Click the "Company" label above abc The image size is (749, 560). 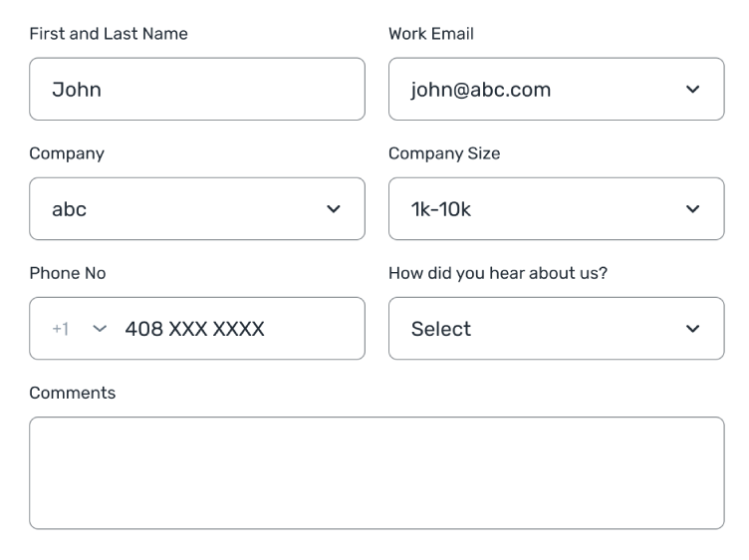click(67, 153)
